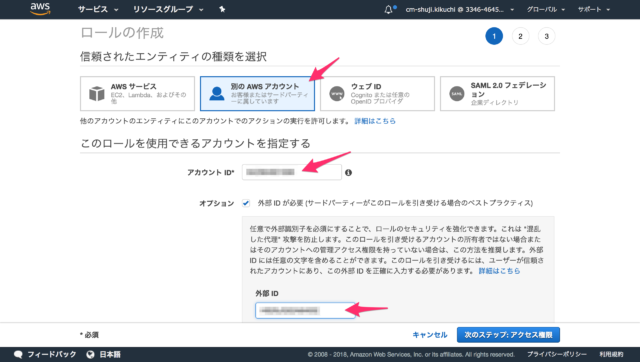Screen dimensions: 640x362
Task: Go to step 1 indicator
Action: [x=494, y=36]
